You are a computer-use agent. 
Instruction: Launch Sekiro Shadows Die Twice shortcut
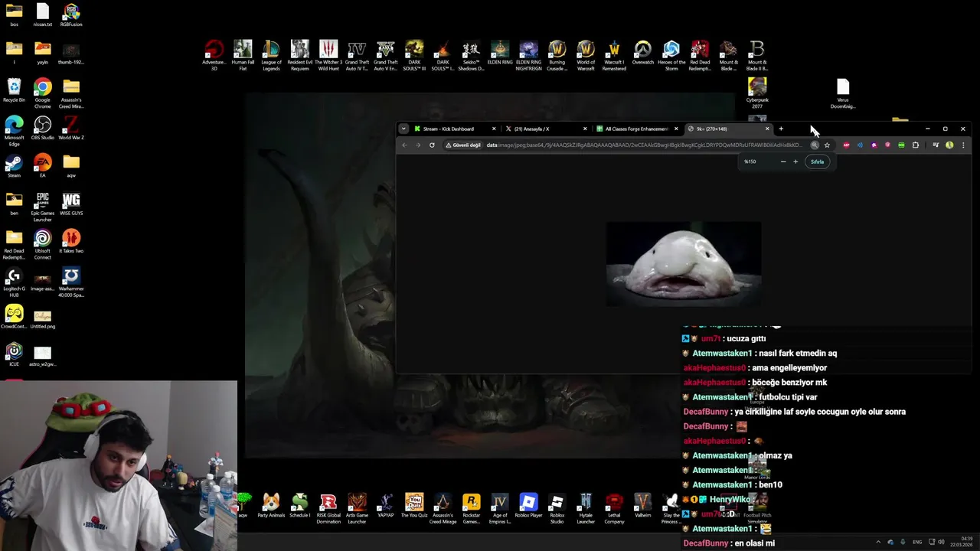coord(471,56)
